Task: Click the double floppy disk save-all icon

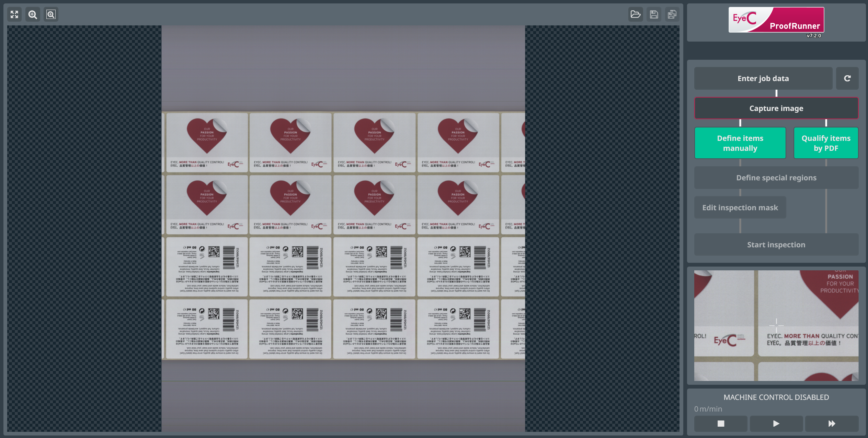Action: [x=672, y=14]
